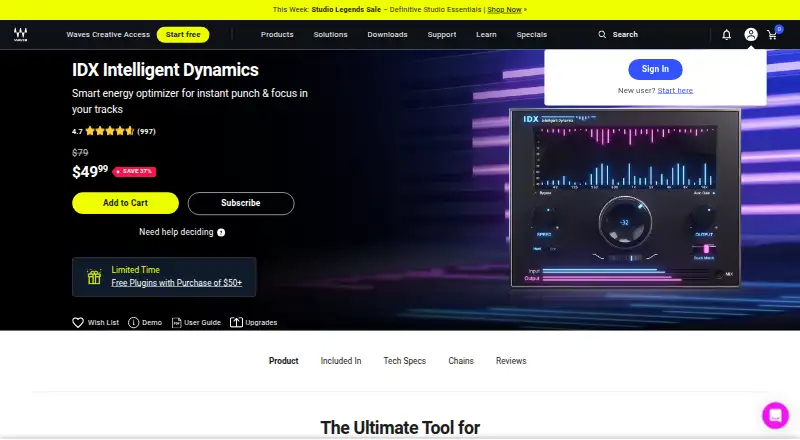Click the Demo info icon
This screenshot has height=440, width=800.
pyautogui.click(x=133, y=323)
